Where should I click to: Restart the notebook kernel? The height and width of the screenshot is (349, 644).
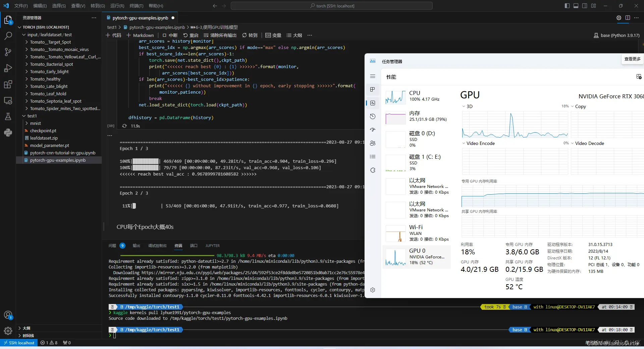pyautogui.click(x=191, y=35)
